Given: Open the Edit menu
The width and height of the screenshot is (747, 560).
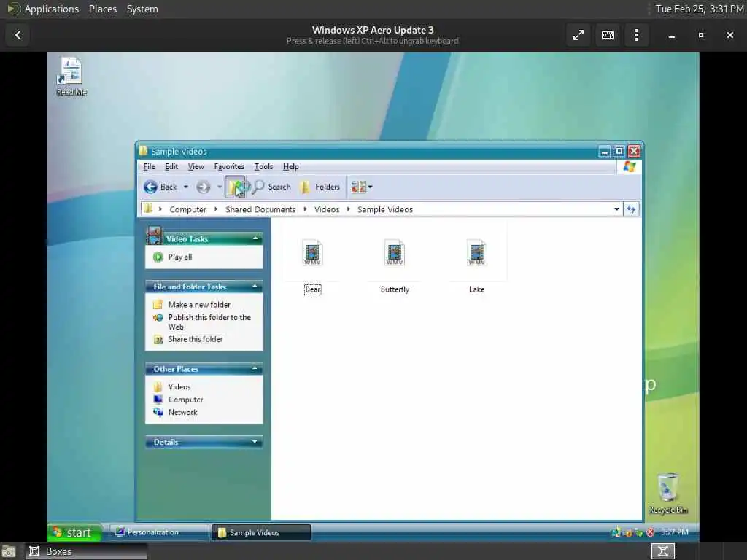Looking at the screenshot, I should click(x=171, y=167).
